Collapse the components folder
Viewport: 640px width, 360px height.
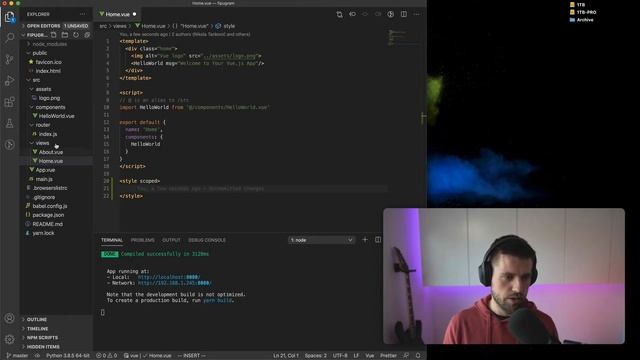click(x=57, y=107)
